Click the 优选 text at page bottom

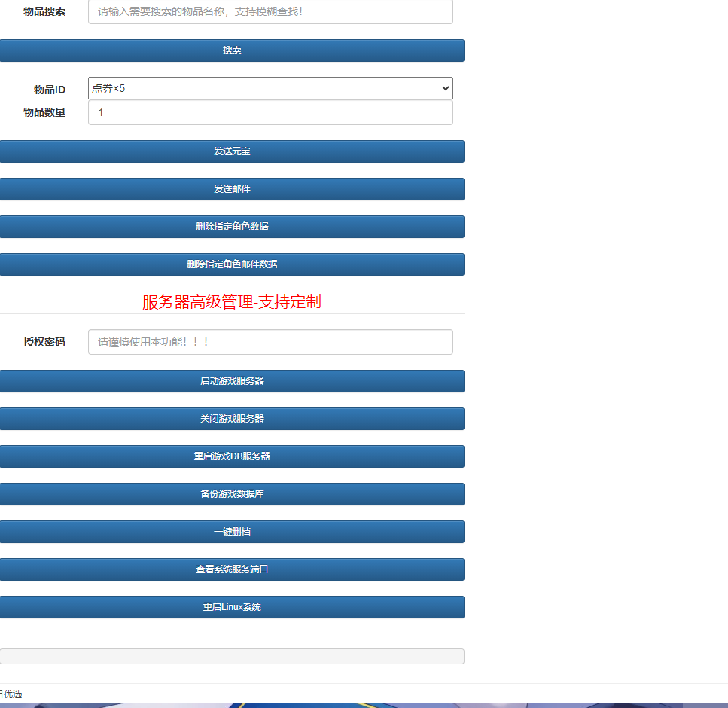(13, 694)
